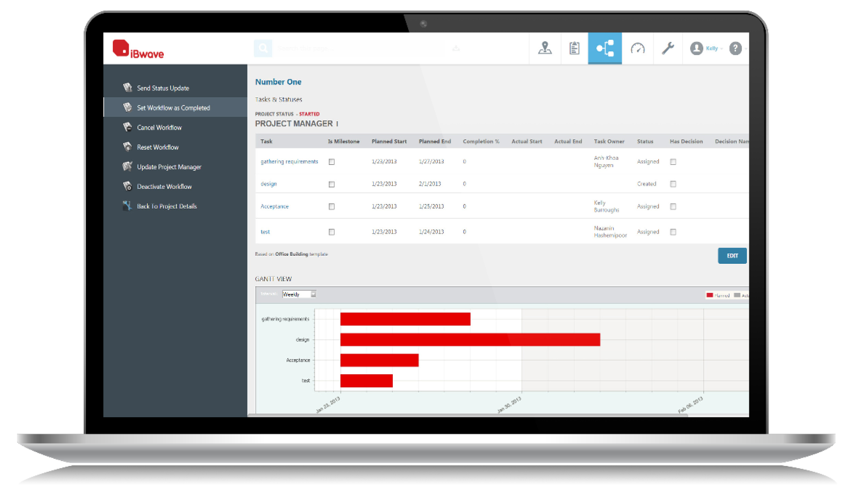
Task: Open the gathering requirements task link
Action: (x=289, y=161)
